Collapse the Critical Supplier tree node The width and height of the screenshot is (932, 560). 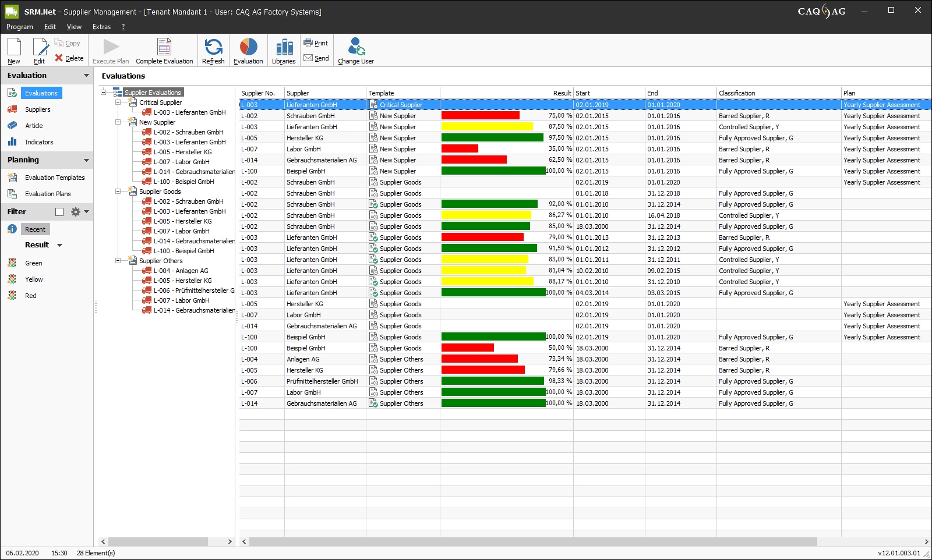[118, 102]
